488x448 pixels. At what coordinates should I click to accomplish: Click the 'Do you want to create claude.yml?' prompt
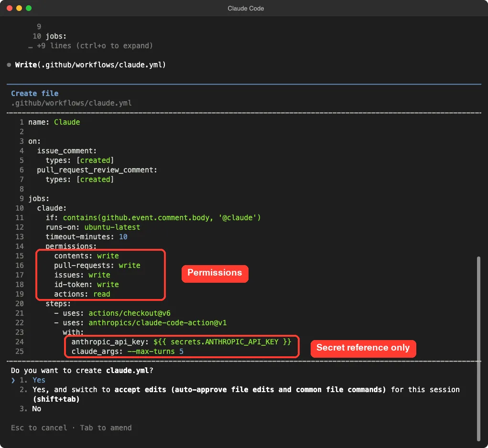click(82, 370)
